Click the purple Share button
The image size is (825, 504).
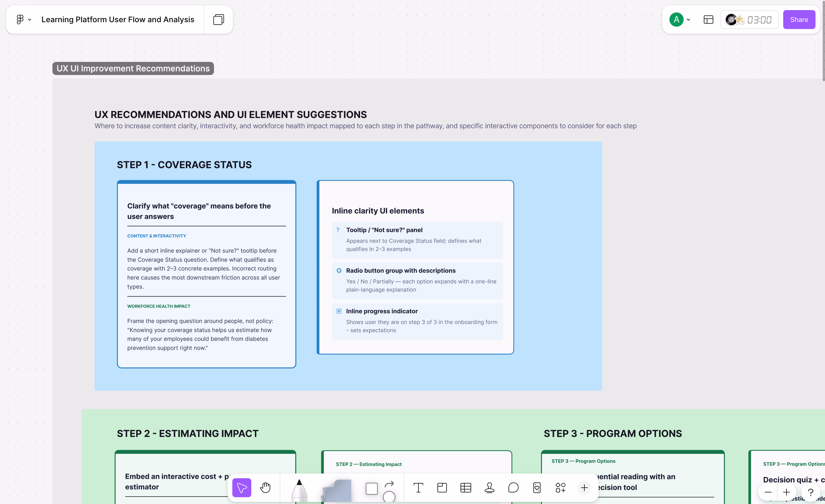click(799, 20)
